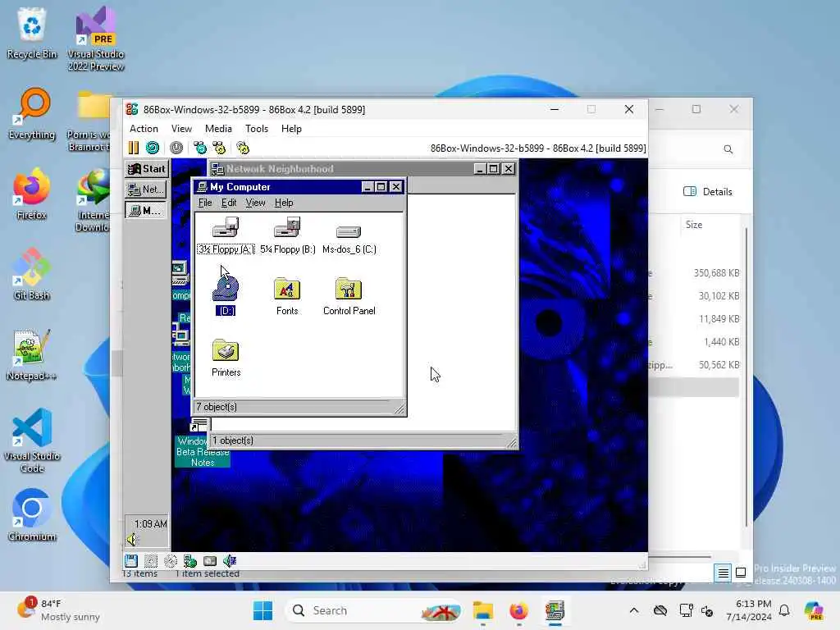Viewport: 840px width, 630px height.
Task: Open File Explorer from host taskbar
Action: click(x=482, y=610)
